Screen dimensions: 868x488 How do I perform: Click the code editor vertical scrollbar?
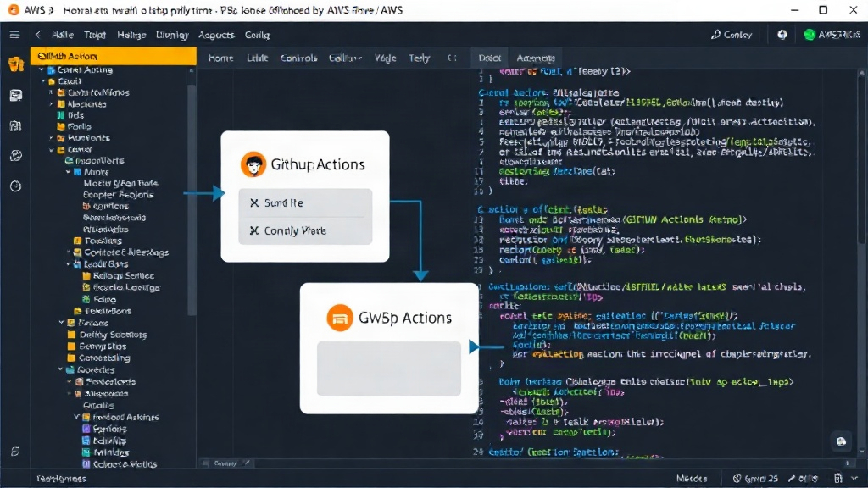tap(861, 160)
